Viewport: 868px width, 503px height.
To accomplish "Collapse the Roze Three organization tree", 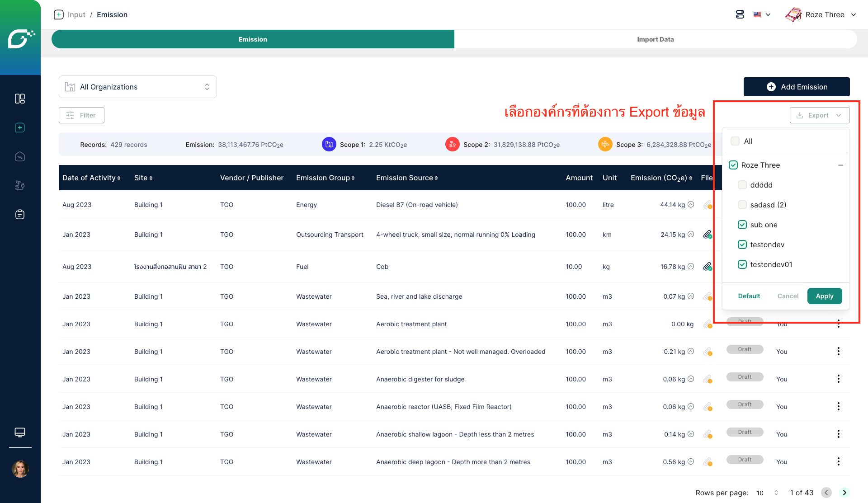I will pyautogui.click(x=840, y=165).
